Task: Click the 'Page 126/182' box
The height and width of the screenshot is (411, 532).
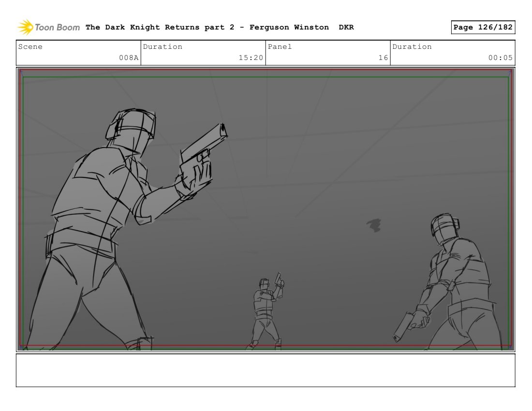Action: click(483, 27)
